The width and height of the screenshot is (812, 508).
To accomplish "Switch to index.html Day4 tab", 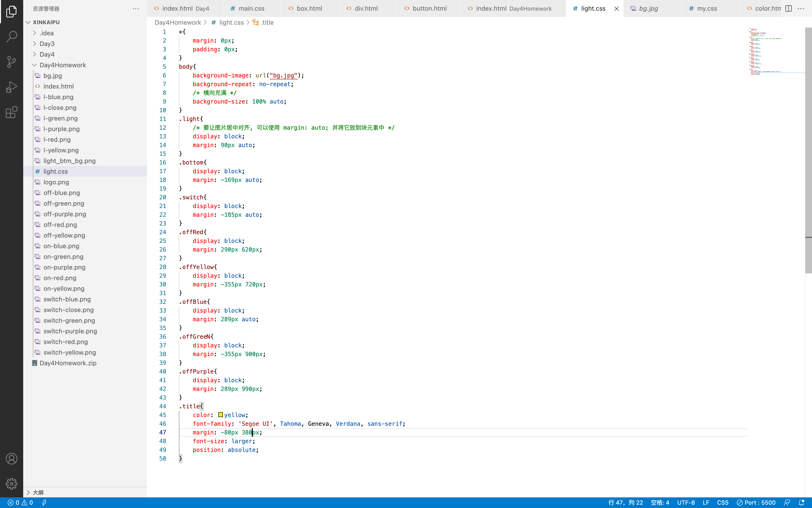I will click(x=185, y=8).
